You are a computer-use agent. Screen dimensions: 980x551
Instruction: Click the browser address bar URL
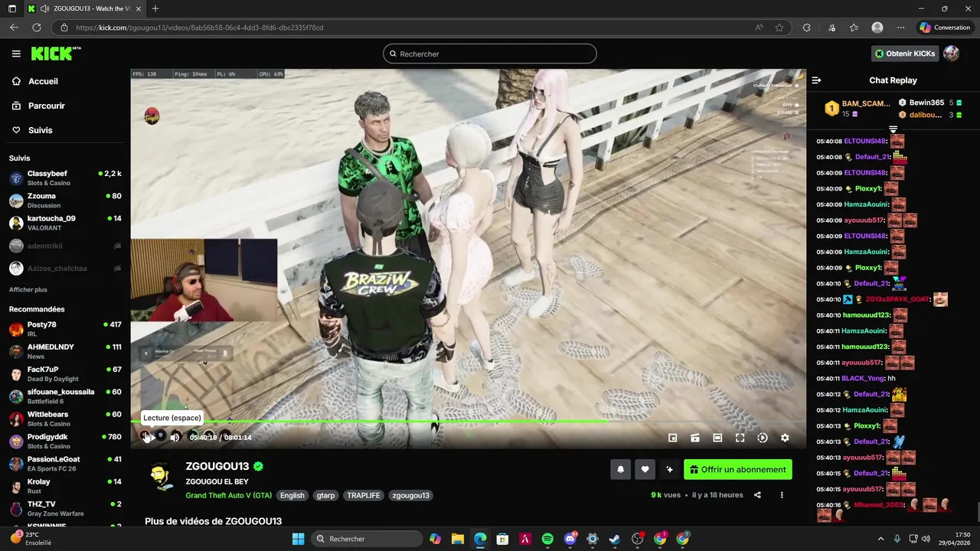(200, 28)
